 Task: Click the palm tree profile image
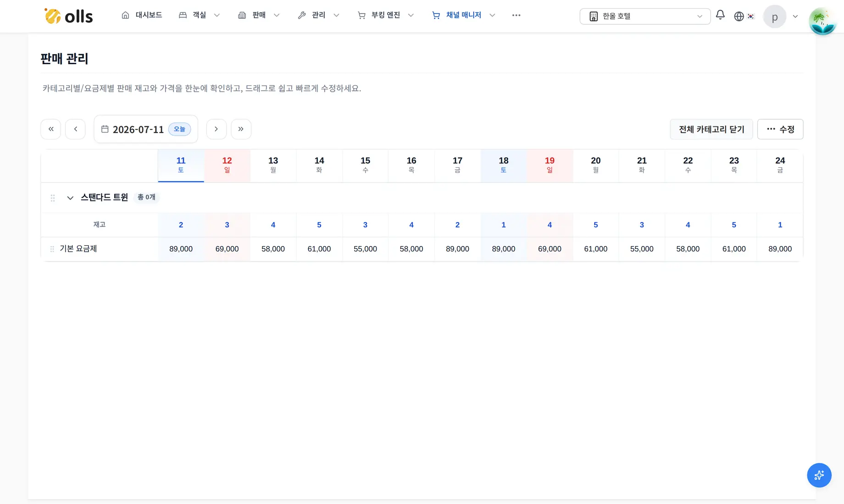point(822,21)
